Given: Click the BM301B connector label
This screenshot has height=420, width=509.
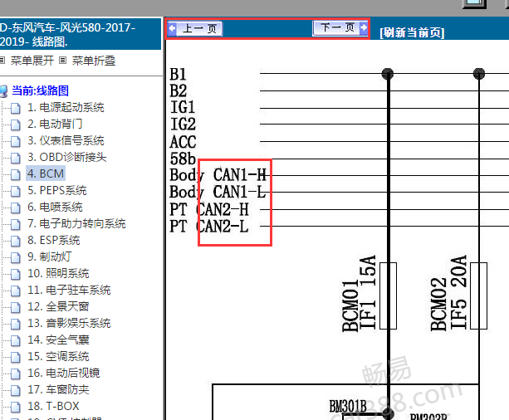Looking at the screenshot, I should click(348, 406).
